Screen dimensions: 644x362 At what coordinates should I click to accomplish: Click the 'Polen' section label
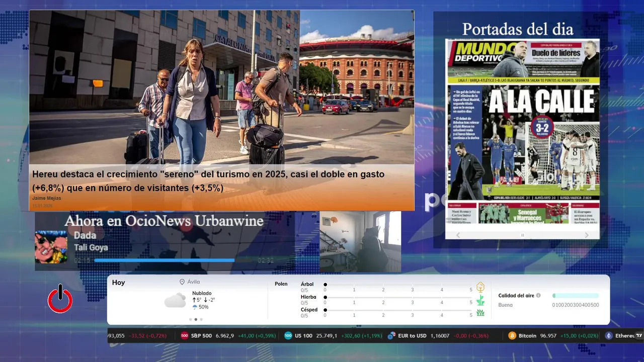(x=281, y=284)
